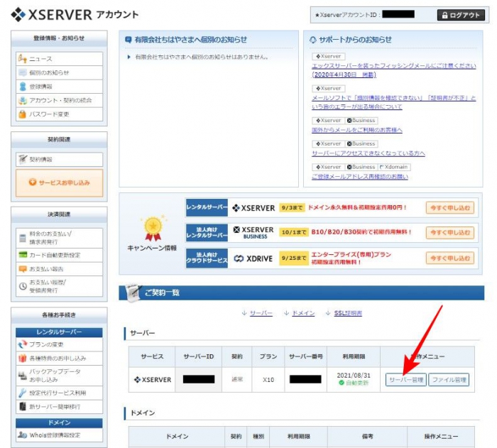The width and height of the screenshot is (497, 448).
Task: Click the XDRIVE campaign logo
Action: tap(253, 258)
